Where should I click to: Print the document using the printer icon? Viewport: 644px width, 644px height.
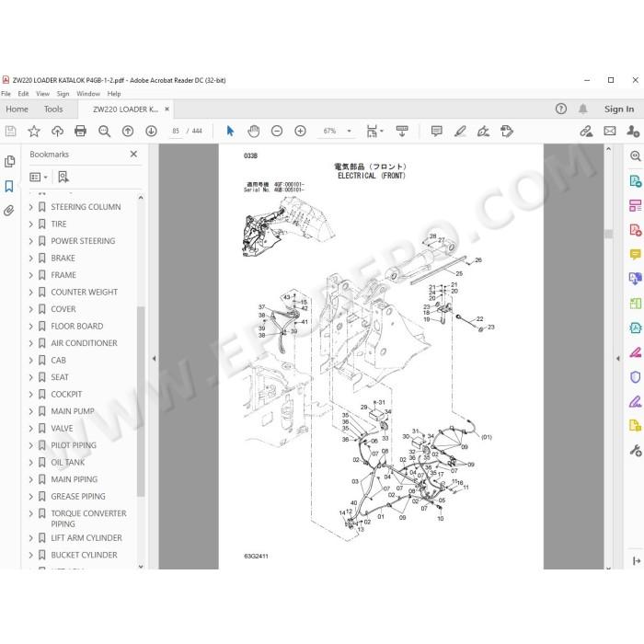81,131
